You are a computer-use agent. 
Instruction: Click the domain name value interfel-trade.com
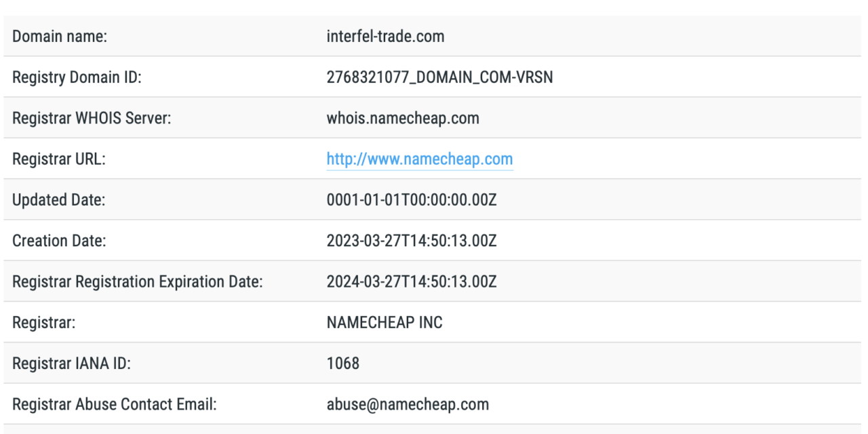(385, 37)
